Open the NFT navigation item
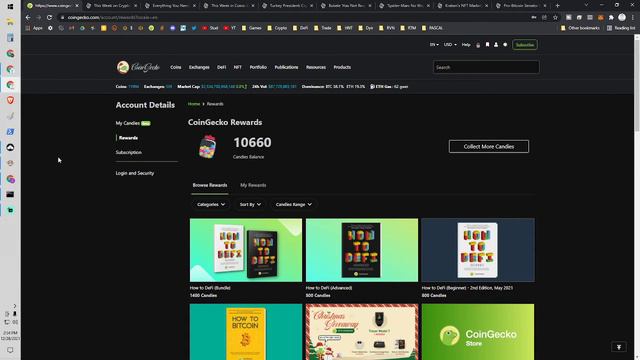Screen dimensions: 640x360 (238, 67)
